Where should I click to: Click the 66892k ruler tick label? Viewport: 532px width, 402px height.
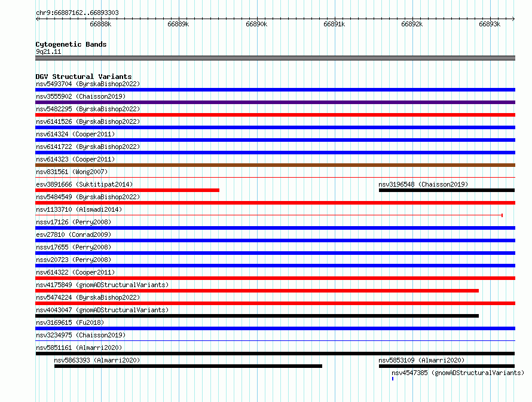click(412, 24)
